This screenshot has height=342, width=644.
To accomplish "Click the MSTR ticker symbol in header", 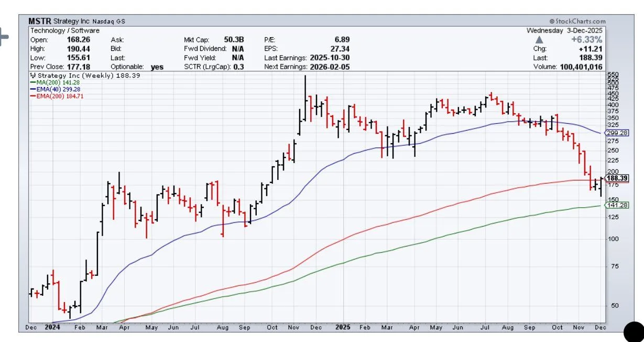I will click(40, 22).
